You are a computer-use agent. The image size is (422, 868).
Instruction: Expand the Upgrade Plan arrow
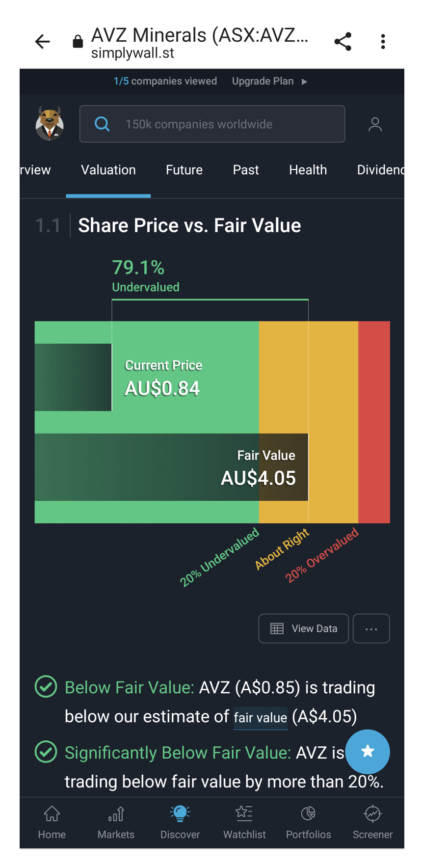[x=304, y=81]
